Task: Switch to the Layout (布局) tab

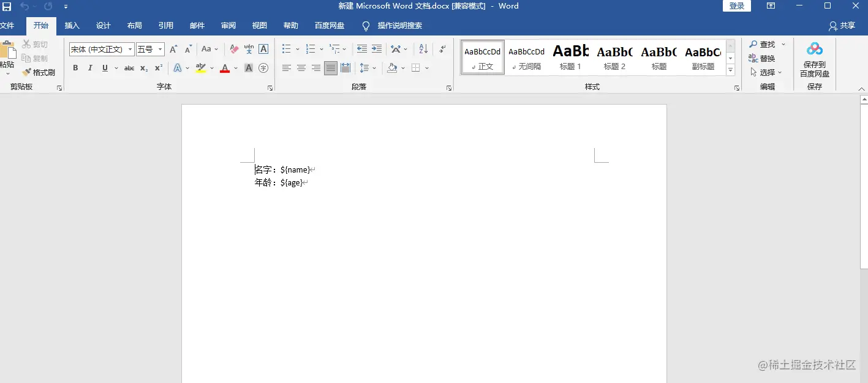Action: click(x=135, y=26)
